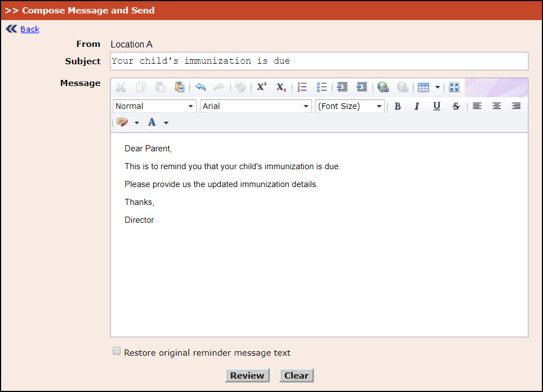Click the Undo arrow icon

click(x=200, y=87)
